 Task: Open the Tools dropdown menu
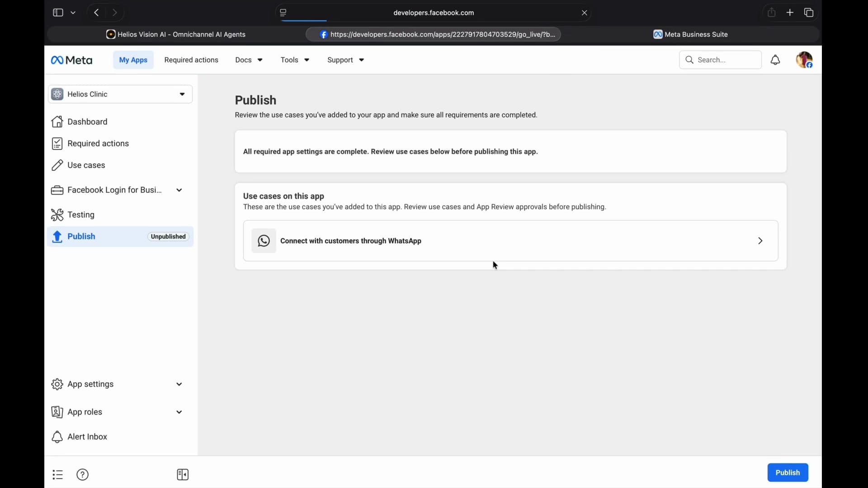[295, 60]
